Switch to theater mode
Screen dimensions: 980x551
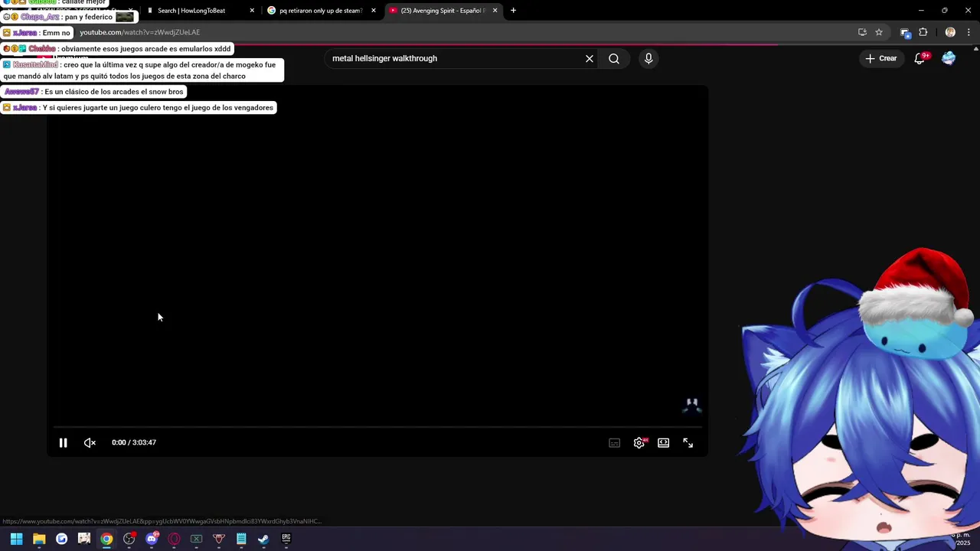click(x=664, y=442)
